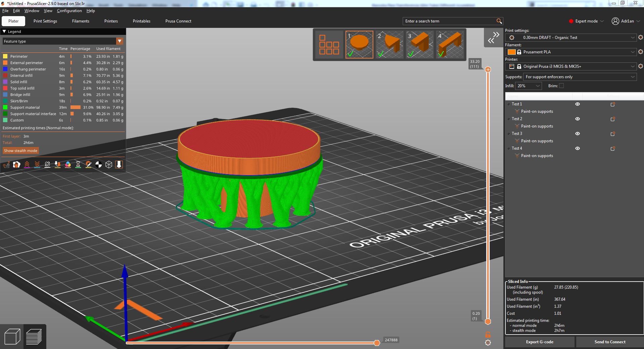
Task: Click the Prusament PLA color swatch
Action: point(511,52)
